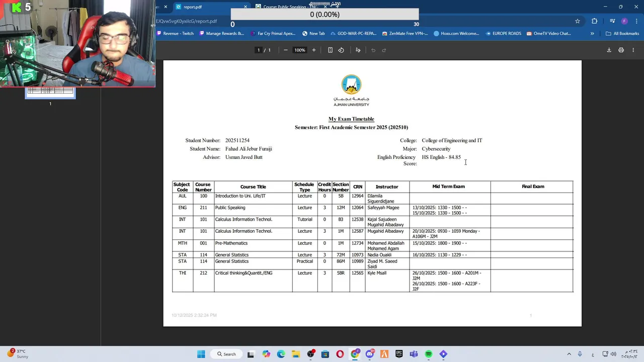This screenshot has width=644, height=362.
Task: Click the PDF page number field
Action: tap(259, 50)
